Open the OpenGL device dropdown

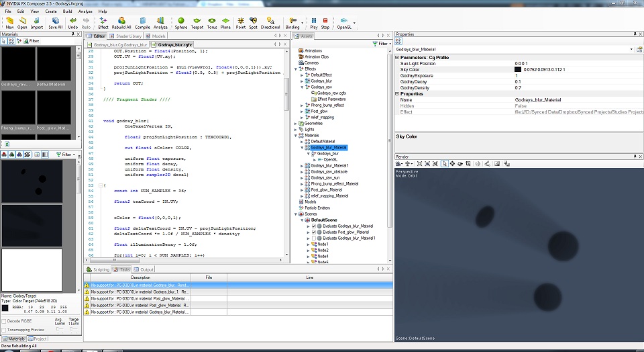(356, 22)
